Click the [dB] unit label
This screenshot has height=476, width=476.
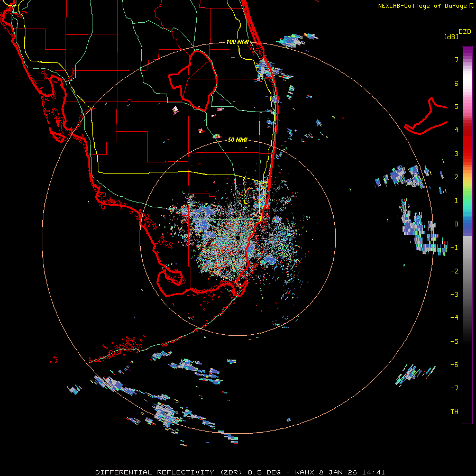[451, 36]
